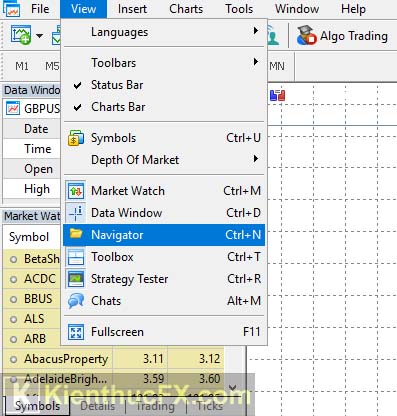Choose Data Window from View menu
This screenshot has height=416, width=397.
tap(164, 213)
